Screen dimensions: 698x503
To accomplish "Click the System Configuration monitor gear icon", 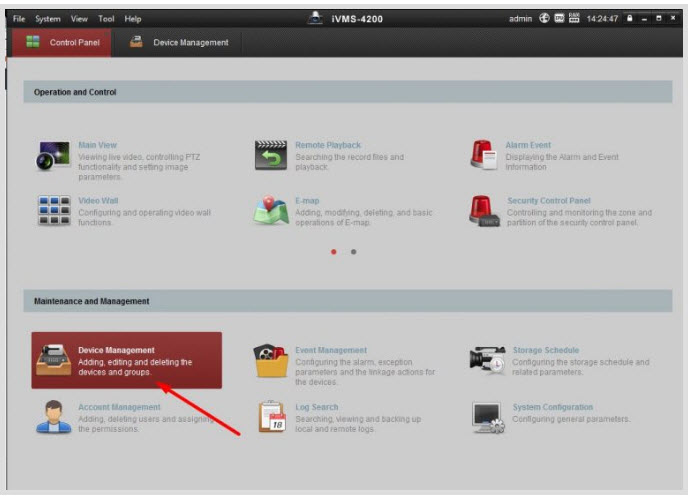I will pos(487,418).
